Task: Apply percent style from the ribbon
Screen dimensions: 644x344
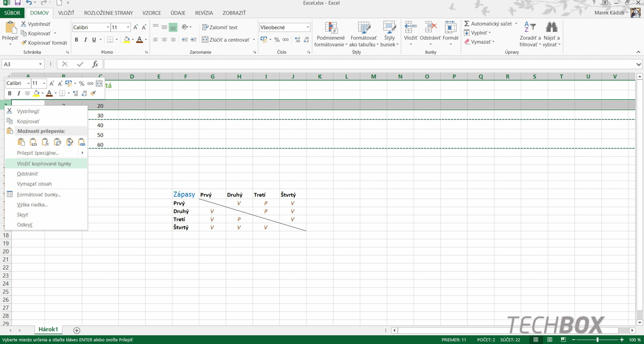Action: tap(277, 40)
